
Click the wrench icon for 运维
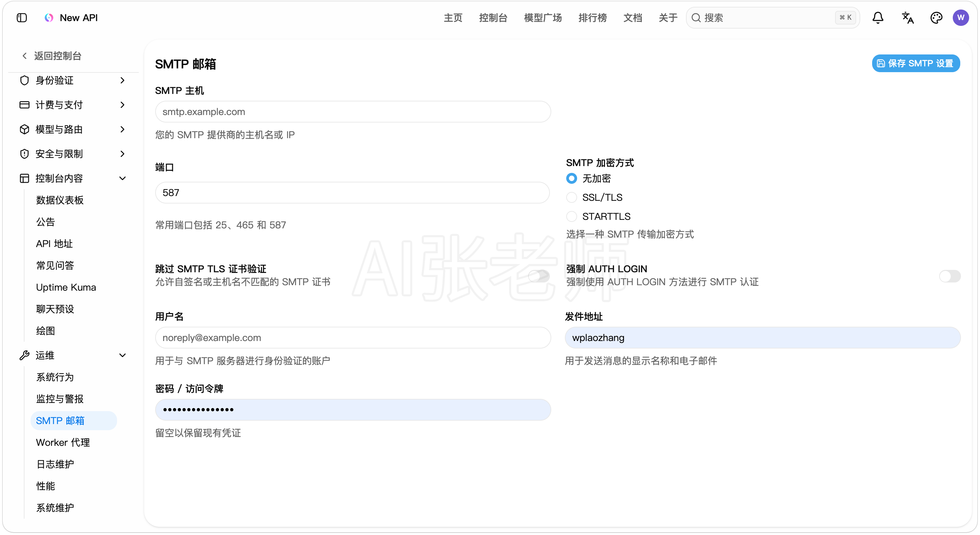click(24, 355)
